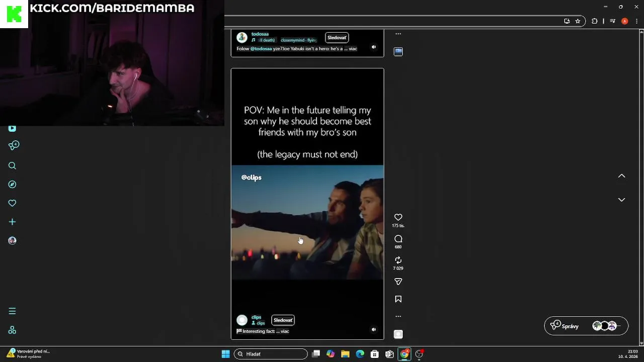The image size is (644, 362).
Task: Click the grid apps icon at sidebar bottom
Action: [x=12, y=330]
